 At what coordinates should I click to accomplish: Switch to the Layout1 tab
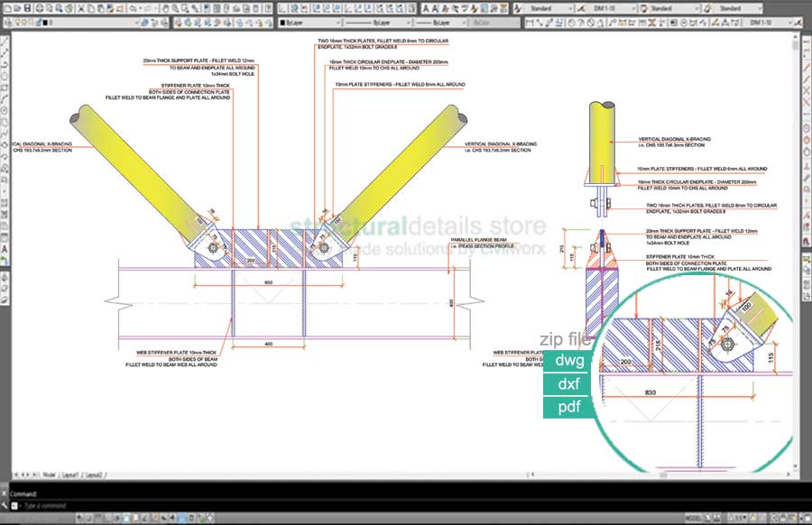coord(70,474)
